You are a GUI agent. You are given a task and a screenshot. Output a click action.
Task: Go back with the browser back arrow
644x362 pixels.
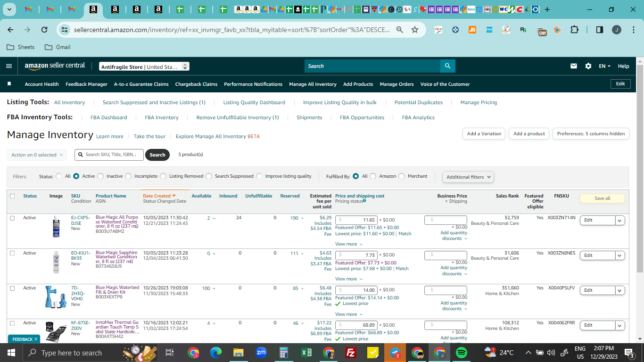point(11,30)
